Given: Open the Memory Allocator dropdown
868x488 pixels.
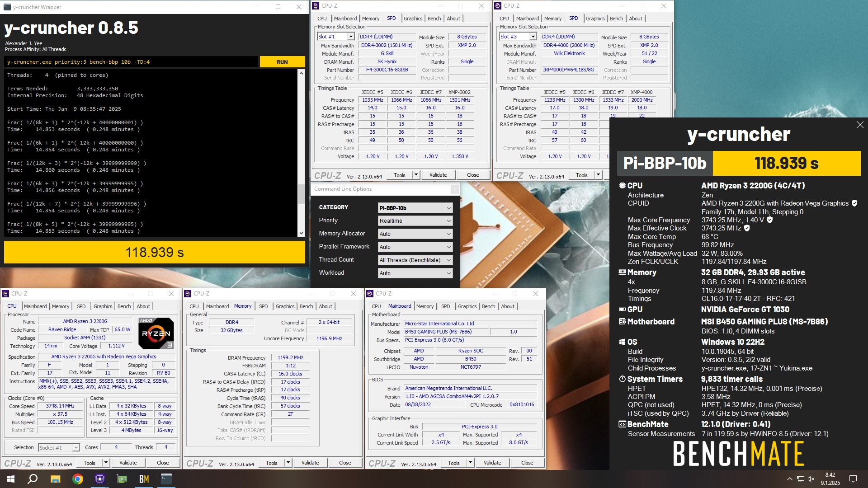Looking at the screenshot, I should [x=415, y=234].
